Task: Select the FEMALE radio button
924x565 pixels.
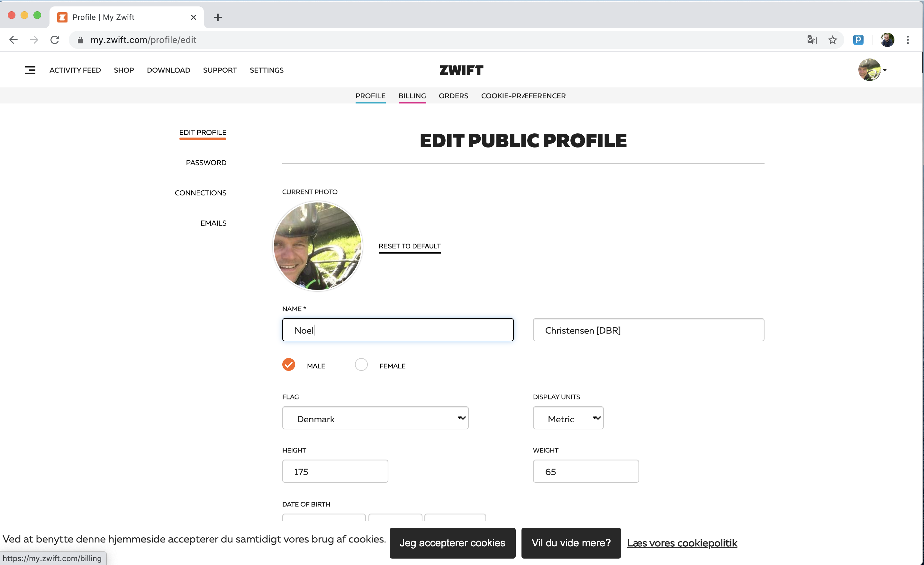Action: tap(361, 364)
